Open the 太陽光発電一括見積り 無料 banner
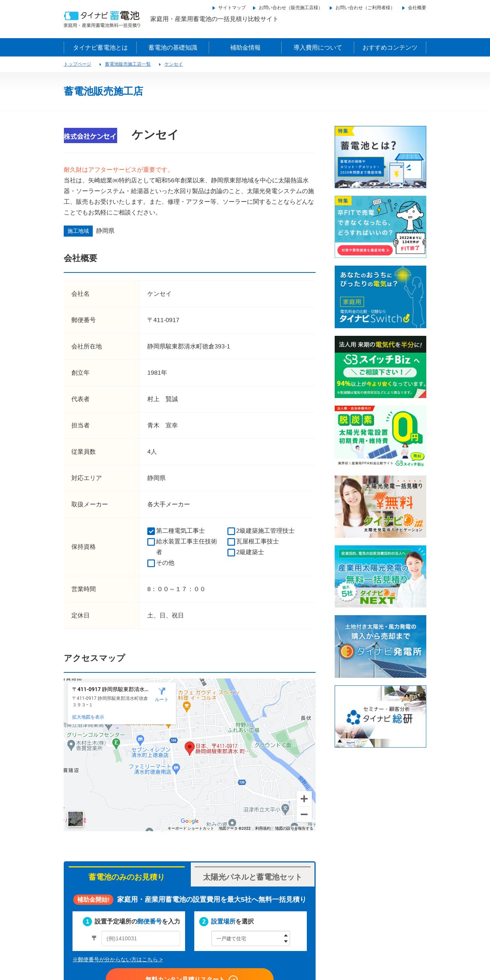 380,506
